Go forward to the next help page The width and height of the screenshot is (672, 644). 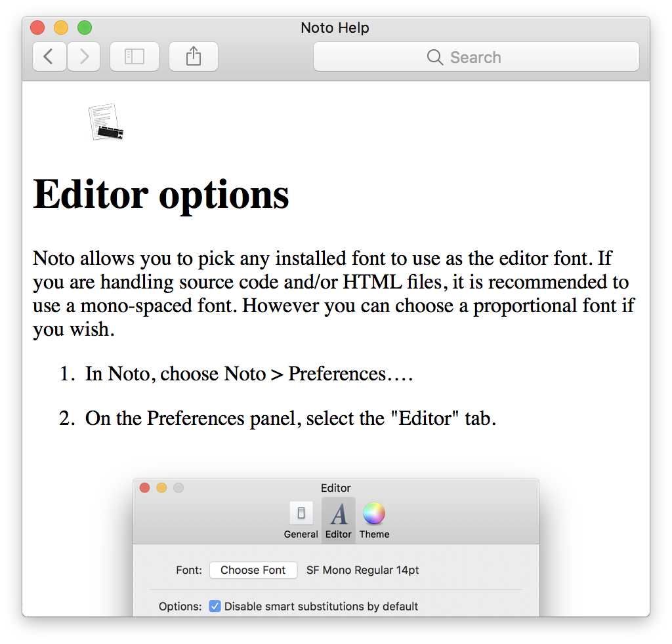tap(83, 56)
